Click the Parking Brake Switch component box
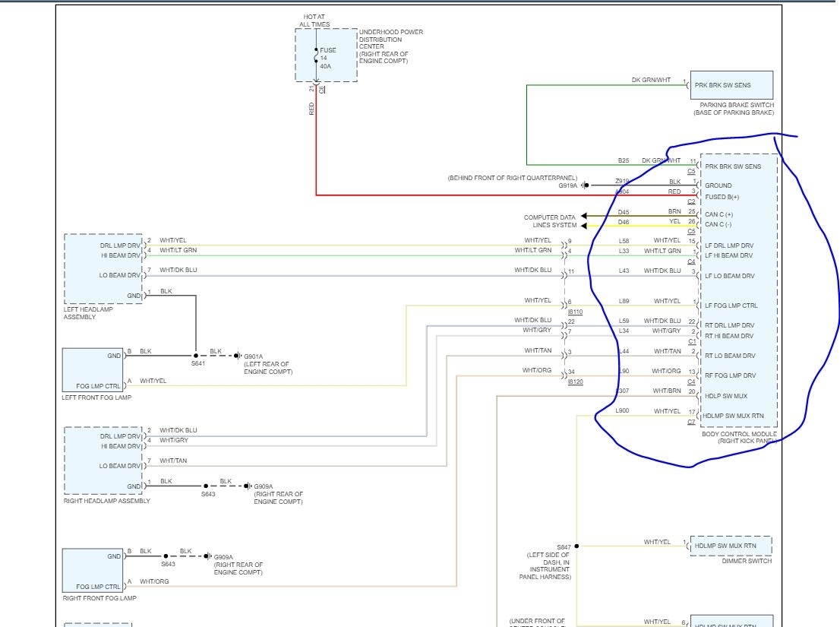The image size is (840, 627). (731, 85)
